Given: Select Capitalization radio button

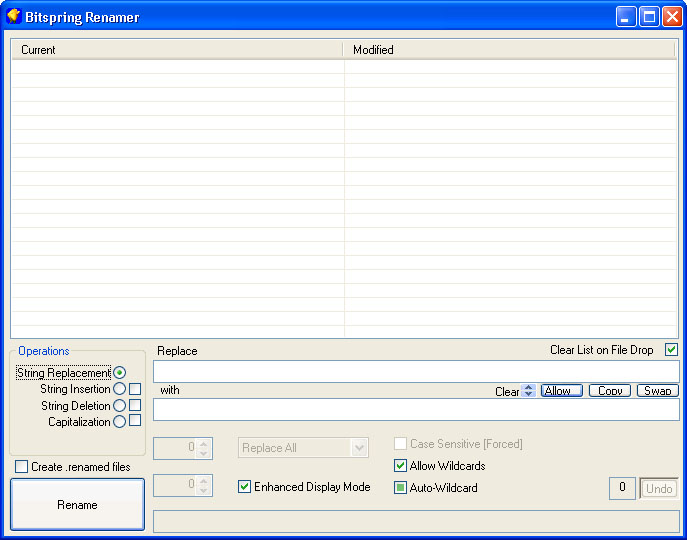Looking at the screenshot, I should pyautogui.click(x=119, y=422).
